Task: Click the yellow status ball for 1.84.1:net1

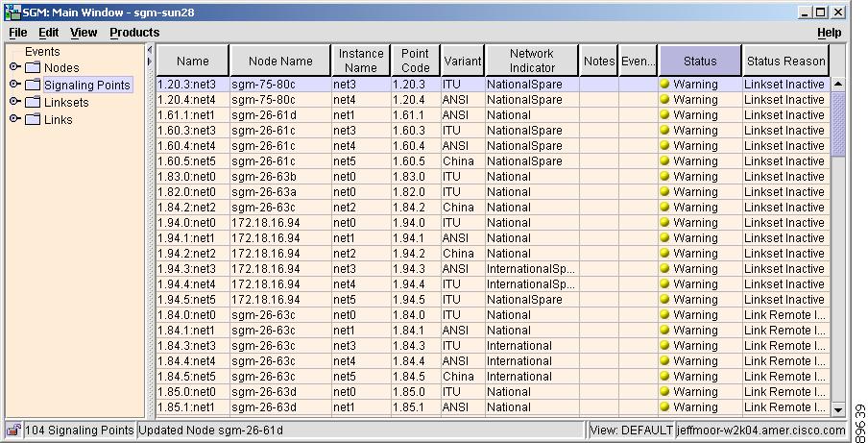Action: (x=664, y=330)
